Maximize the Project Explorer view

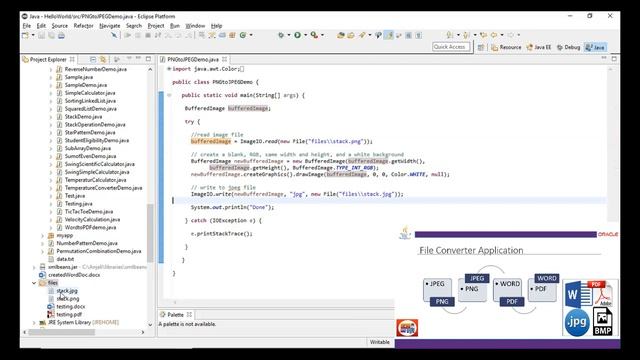[148, 59]
